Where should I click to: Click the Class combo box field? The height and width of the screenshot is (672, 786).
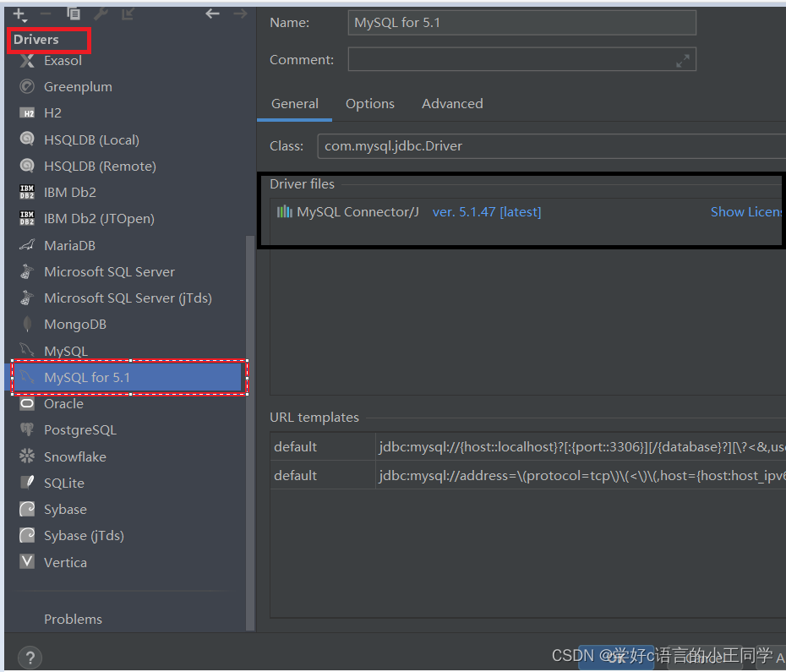tap(551, 146)
